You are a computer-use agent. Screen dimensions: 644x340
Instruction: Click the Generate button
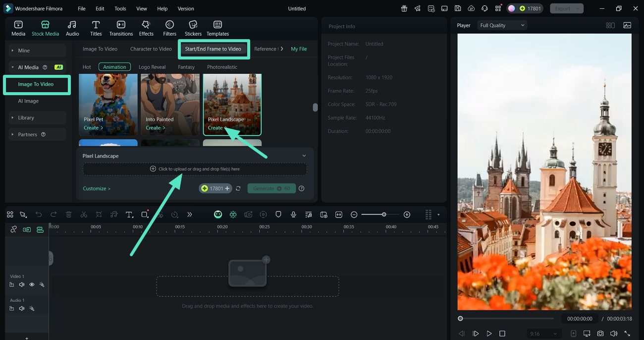(271, 189)
